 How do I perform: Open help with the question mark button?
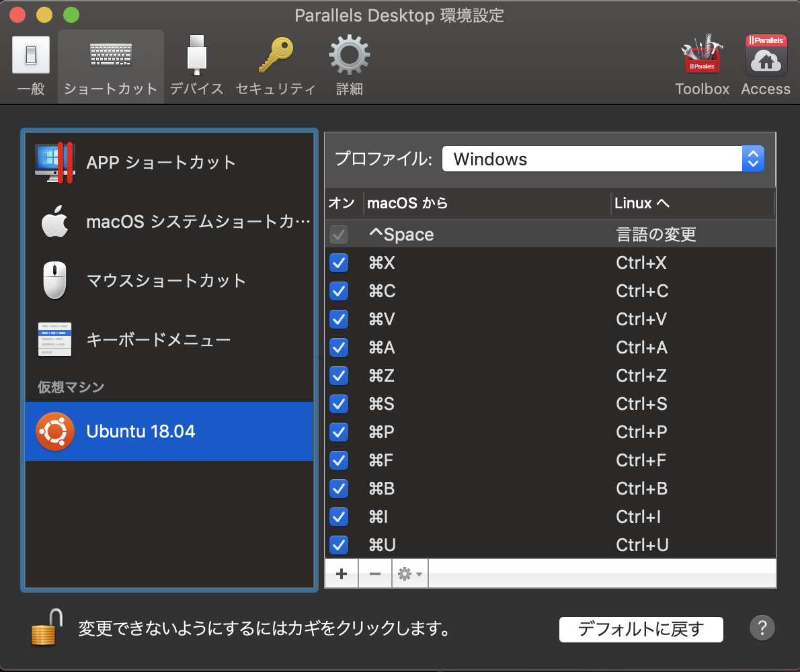pyautogui.click(x=762, y=628)
